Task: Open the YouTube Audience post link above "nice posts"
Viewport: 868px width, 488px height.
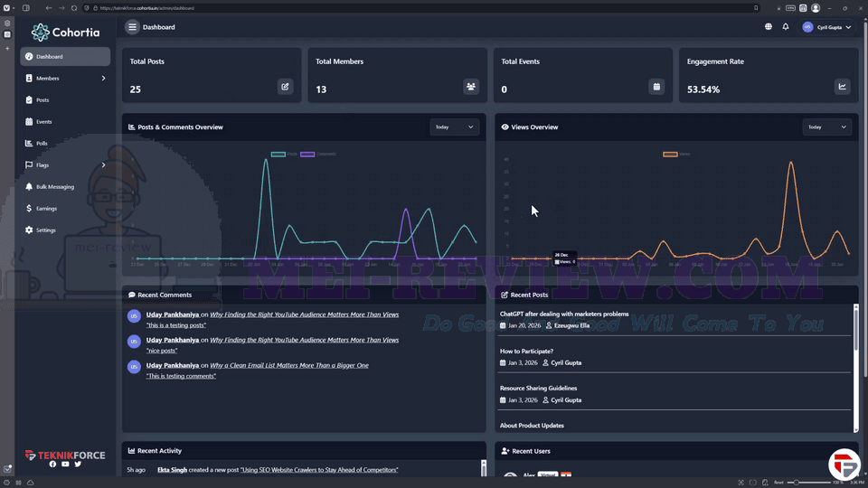Action: point(304,341)
